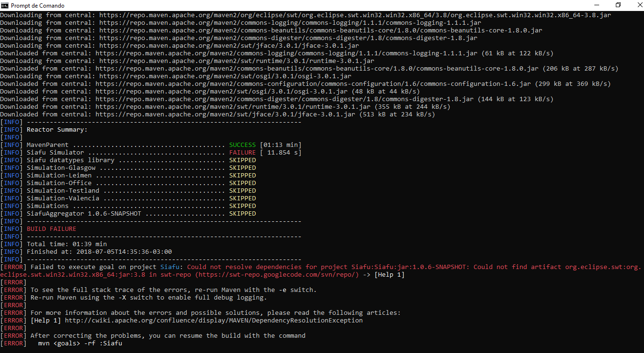Click the '[Help 1]' marker after swt-repo URL

coord(390,275)
